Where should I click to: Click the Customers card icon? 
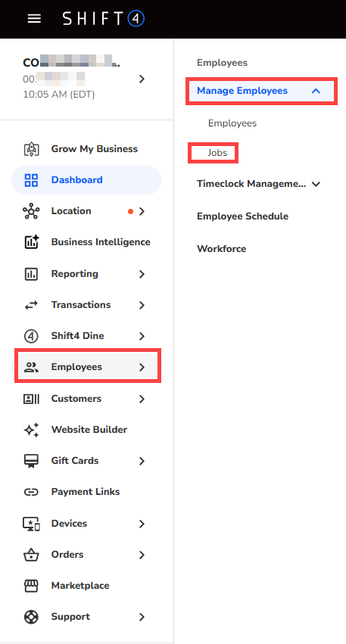(x=31, y=398)
